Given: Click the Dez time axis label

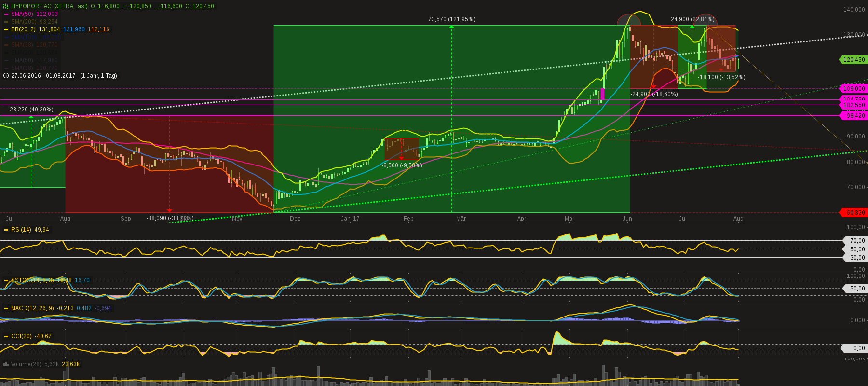Looking at the screenshot, I should [x=295, y=219].
